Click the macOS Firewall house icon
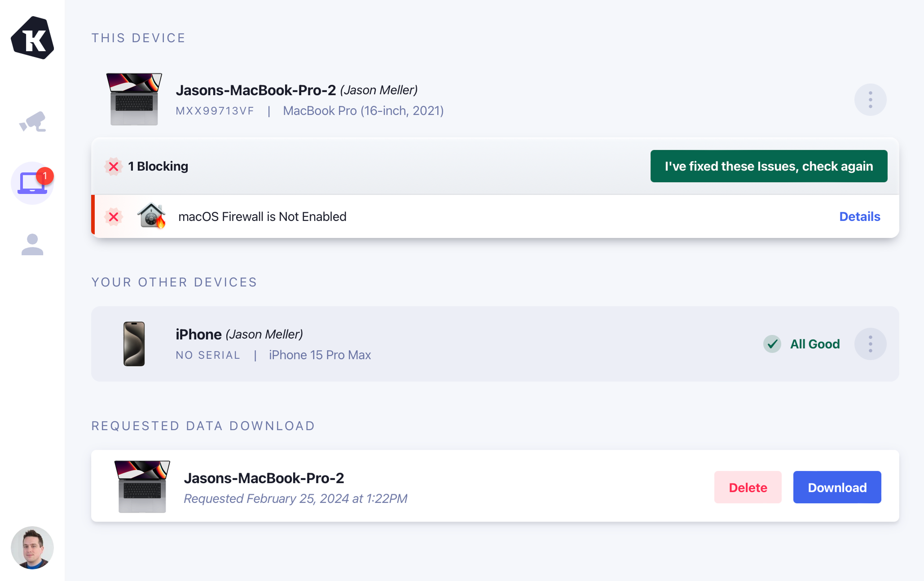 (x=151, y=216)
